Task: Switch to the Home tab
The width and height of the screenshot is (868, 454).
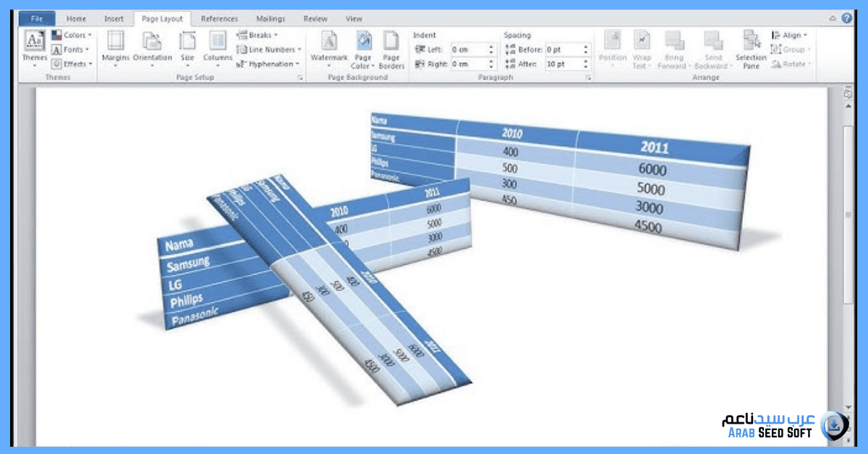Action: click(x=76, y=19)
